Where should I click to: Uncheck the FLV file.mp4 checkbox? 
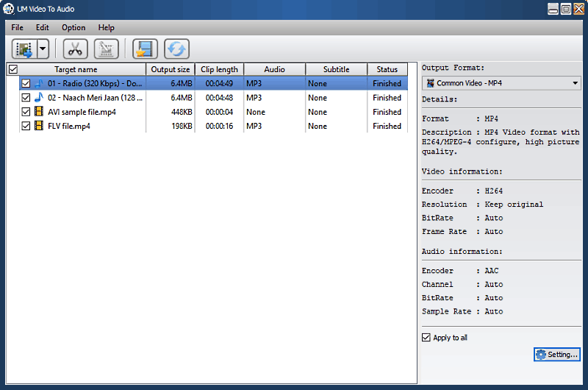click(26, 126)
